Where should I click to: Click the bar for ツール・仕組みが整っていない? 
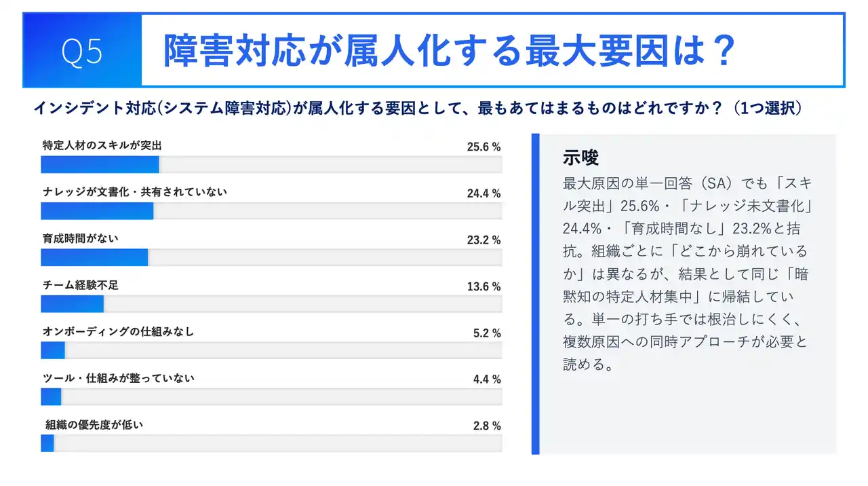(x=51, y=397)
